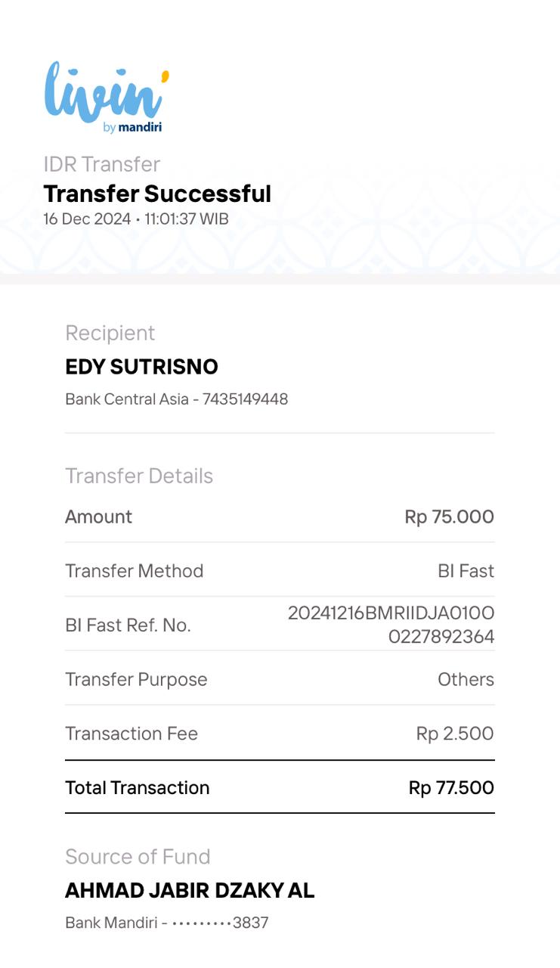Select the Rp 77.500 total amount

point(451,787)
